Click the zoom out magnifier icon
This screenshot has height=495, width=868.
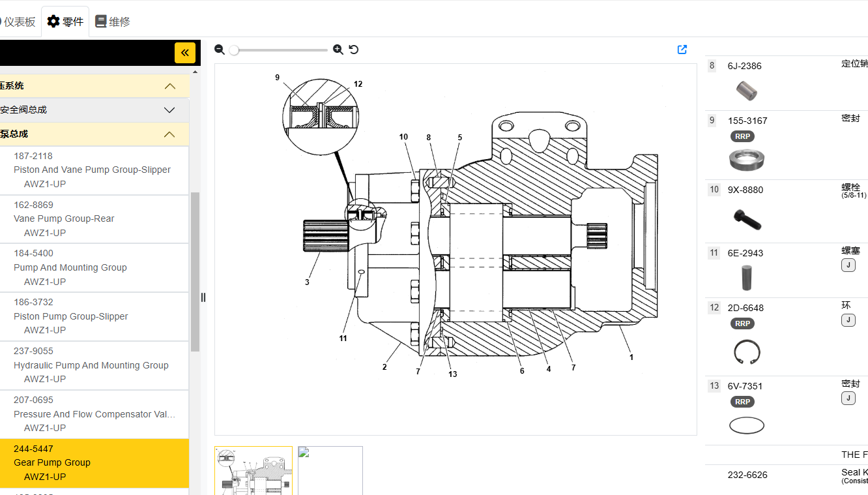point(220,50)
